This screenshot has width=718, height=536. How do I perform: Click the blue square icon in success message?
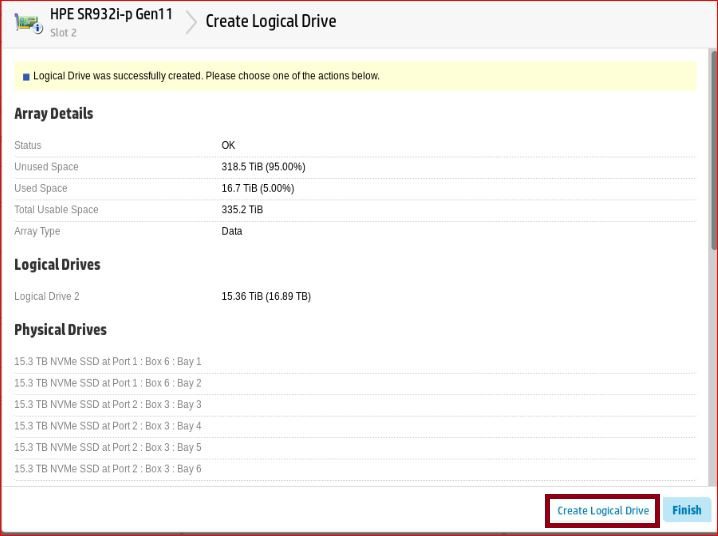(x=26, y=77)
